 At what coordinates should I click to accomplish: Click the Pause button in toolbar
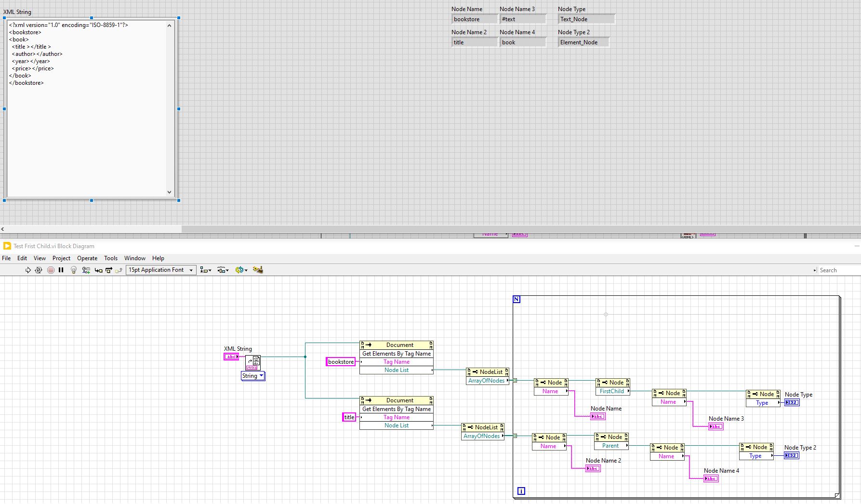(x=61, y=270)
